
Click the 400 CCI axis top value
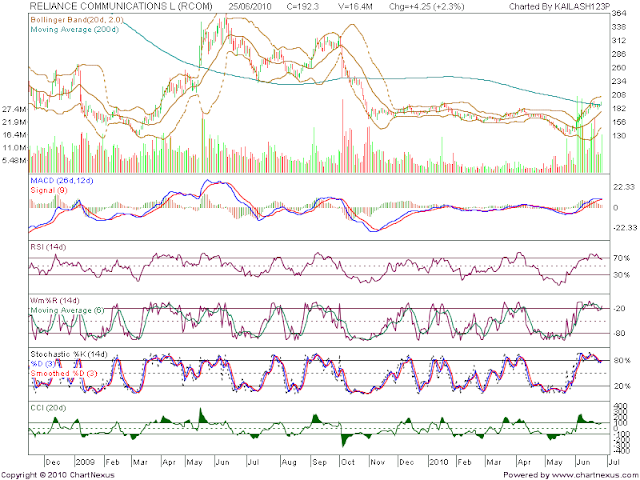click(x=620, y=407)
